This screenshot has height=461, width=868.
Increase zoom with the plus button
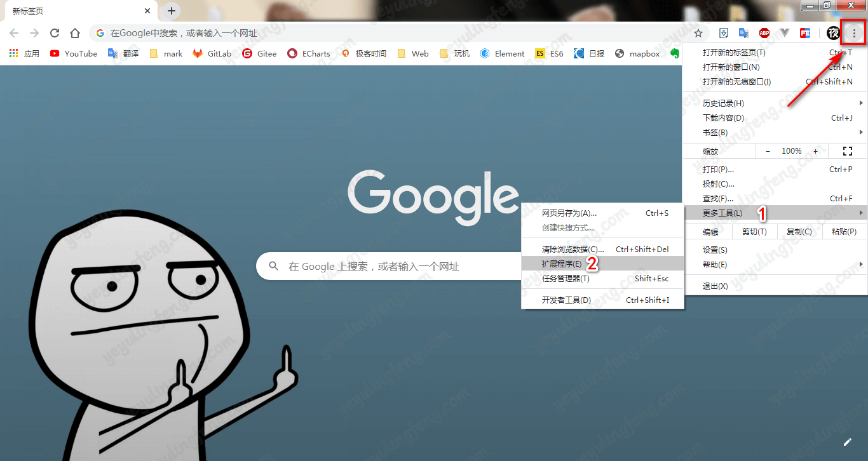(x=815, y=151)
